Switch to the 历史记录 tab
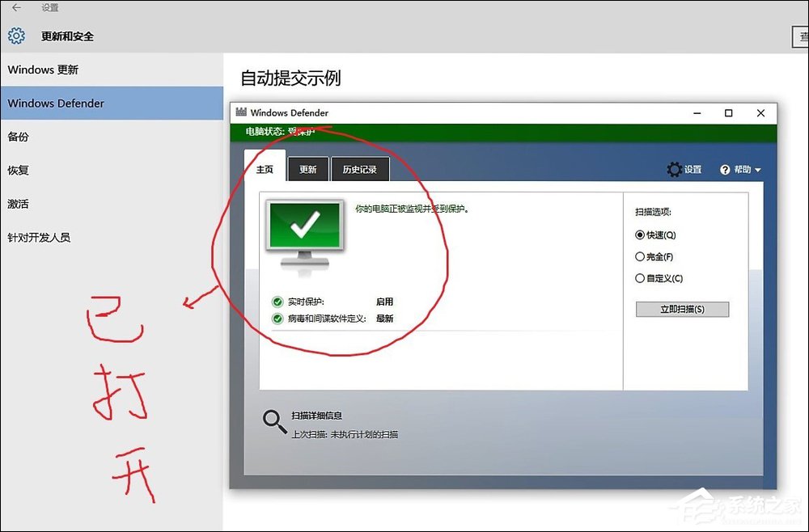The height and width of the screenshot is (532, 809). click(x=360, y=169)
